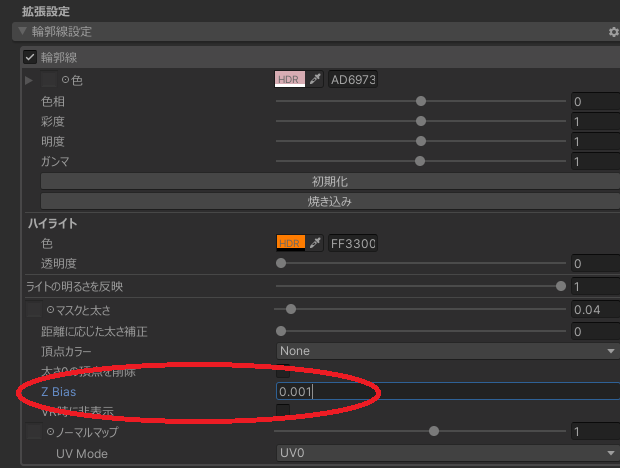The width and height of the screenshot is (620, 468).
Task: Click the 彩度 value field
Action: click(x=595, y=121)
